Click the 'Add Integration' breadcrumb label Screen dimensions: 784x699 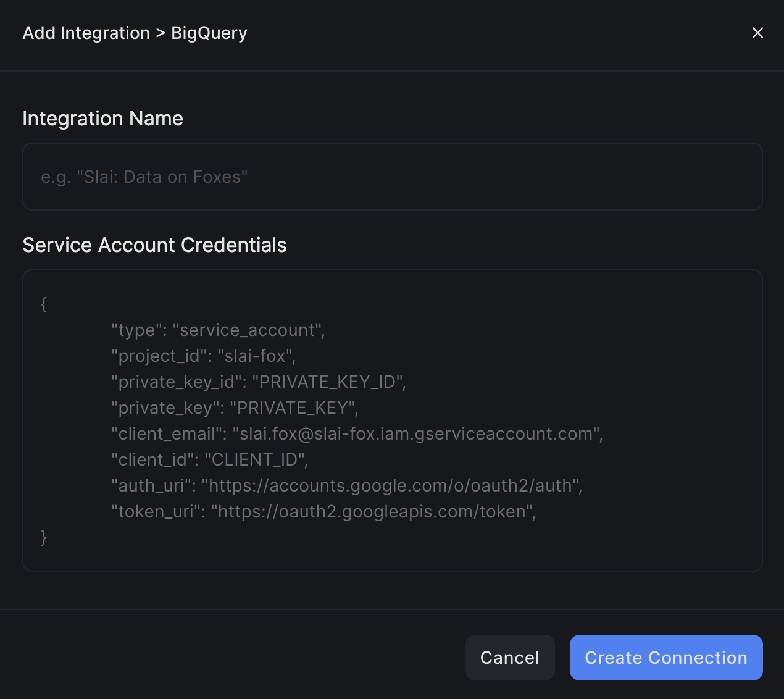(x=86, y=33)
